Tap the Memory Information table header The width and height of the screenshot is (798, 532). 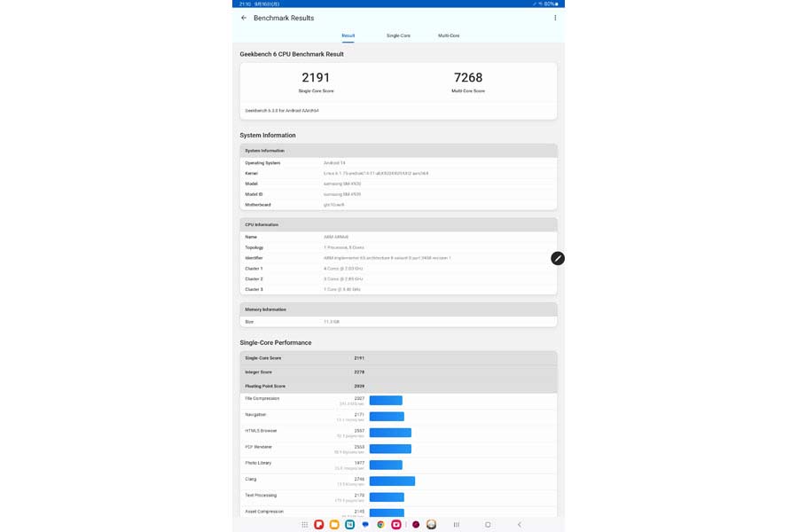coord(398,309)
